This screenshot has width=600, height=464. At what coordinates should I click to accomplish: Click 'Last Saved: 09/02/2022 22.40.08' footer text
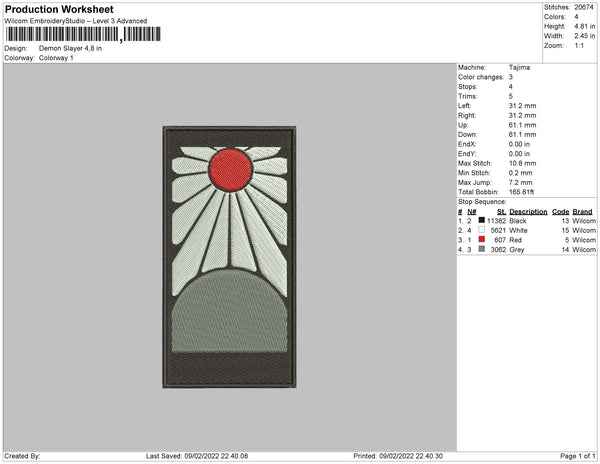(x=197, y=456)
